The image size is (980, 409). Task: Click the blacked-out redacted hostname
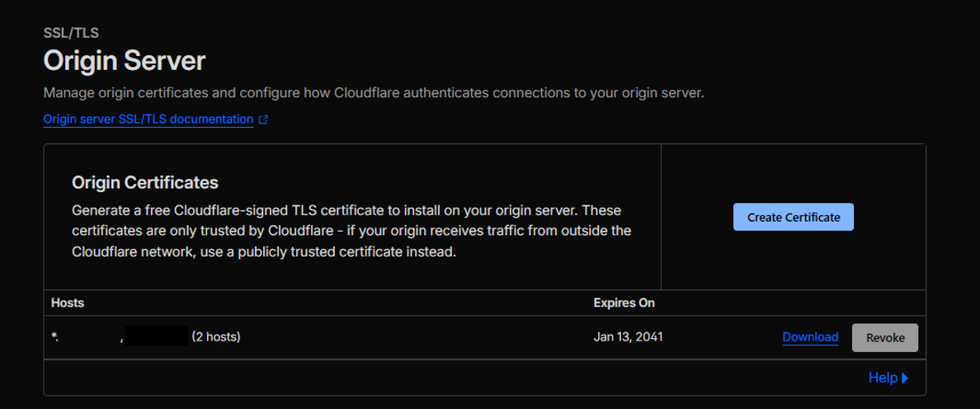tap(158, 336)
